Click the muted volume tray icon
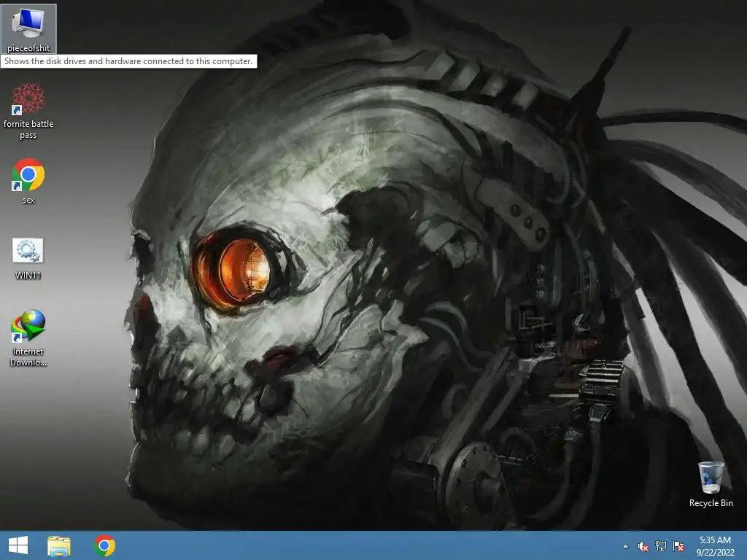Viewport: 747px width, 560px height. pos(643,546)
